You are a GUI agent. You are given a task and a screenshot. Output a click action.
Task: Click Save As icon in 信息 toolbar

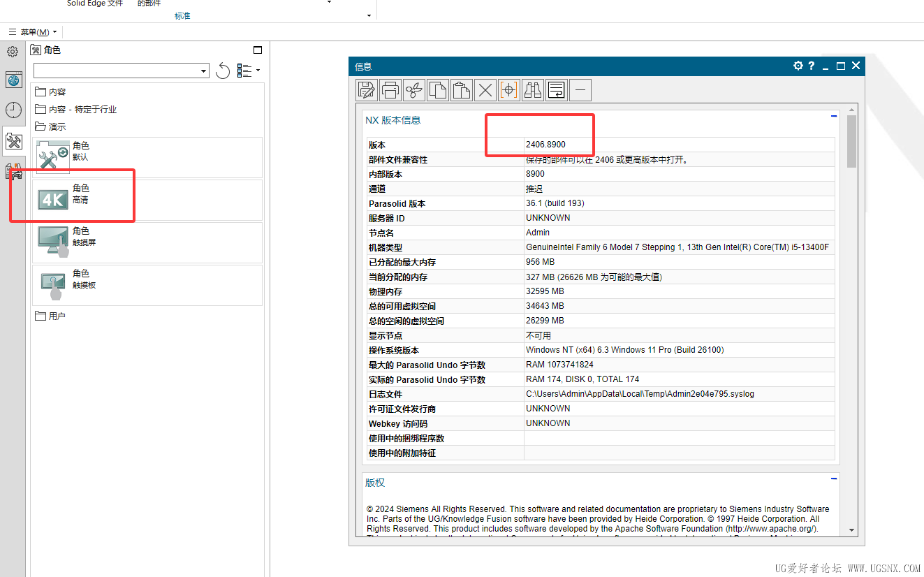click(367, 89)
